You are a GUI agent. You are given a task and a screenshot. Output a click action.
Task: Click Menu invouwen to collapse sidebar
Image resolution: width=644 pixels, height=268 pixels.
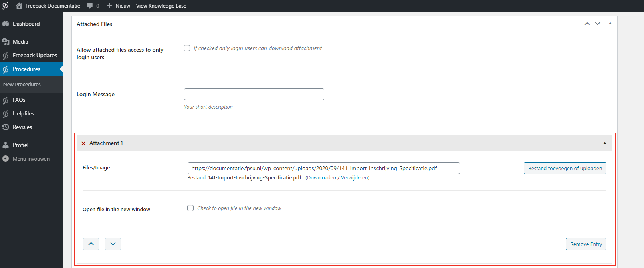click(31, 159)
